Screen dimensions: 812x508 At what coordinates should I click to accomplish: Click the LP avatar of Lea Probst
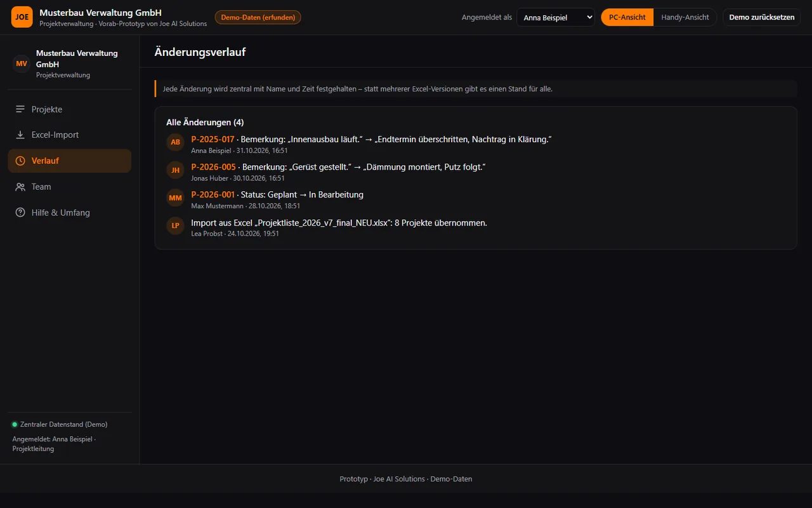(x=176, y=226)
